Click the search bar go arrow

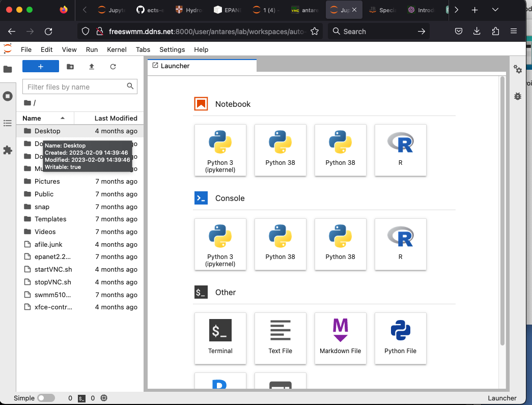[x=422, y=32]
